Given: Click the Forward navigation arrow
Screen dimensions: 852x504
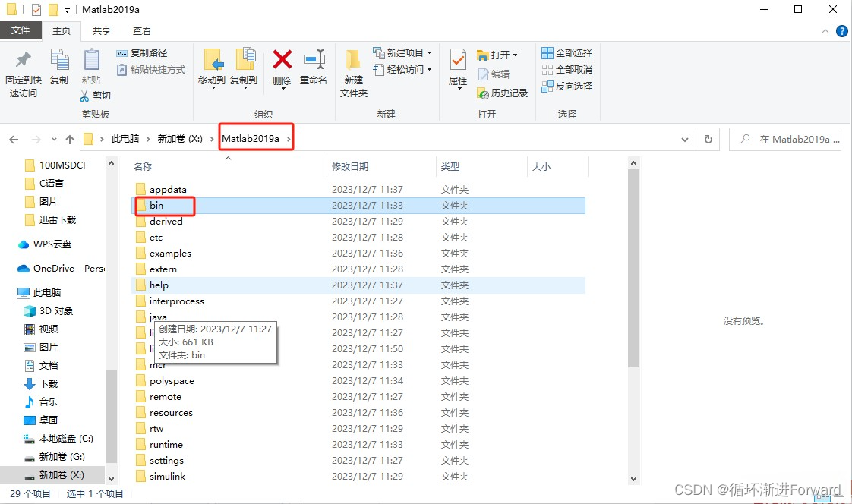Looking at the screenshot, I should click(36, 140).
